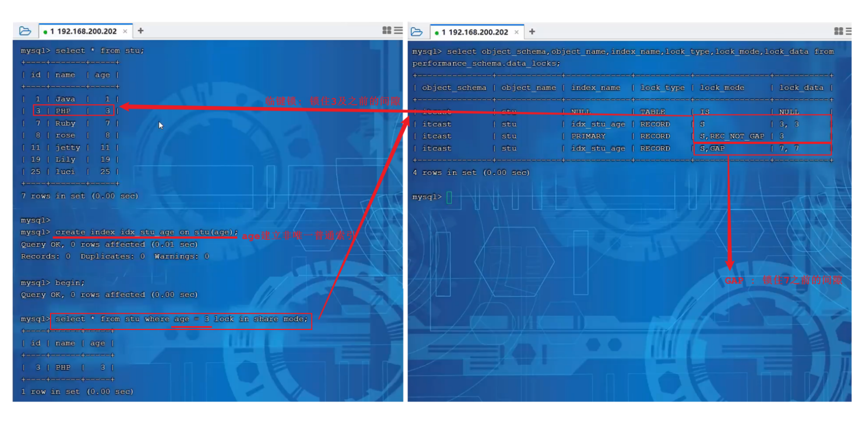Click the 'select * from stu;' command line
868x426 pixels.
coord(83,50)
